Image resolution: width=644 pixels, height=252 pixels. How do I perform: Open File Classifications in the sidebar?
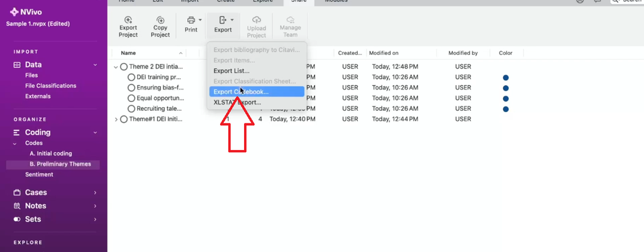50,86
